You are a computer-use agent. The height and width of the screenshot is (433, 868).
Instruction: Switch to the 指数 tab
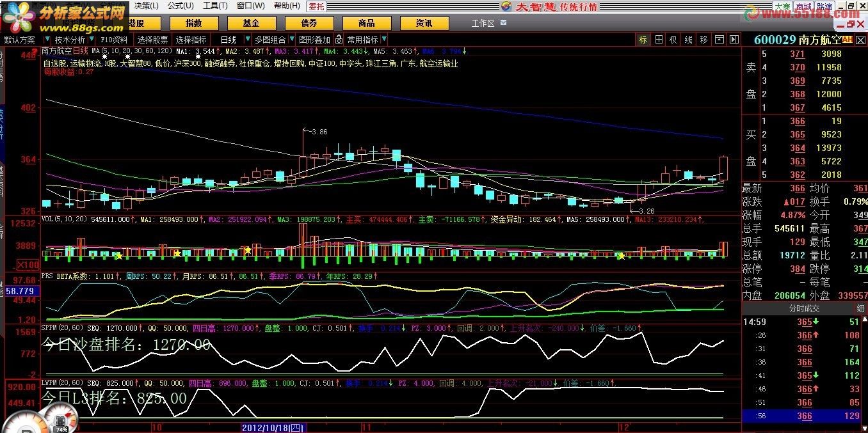click(x=193, y=23)
